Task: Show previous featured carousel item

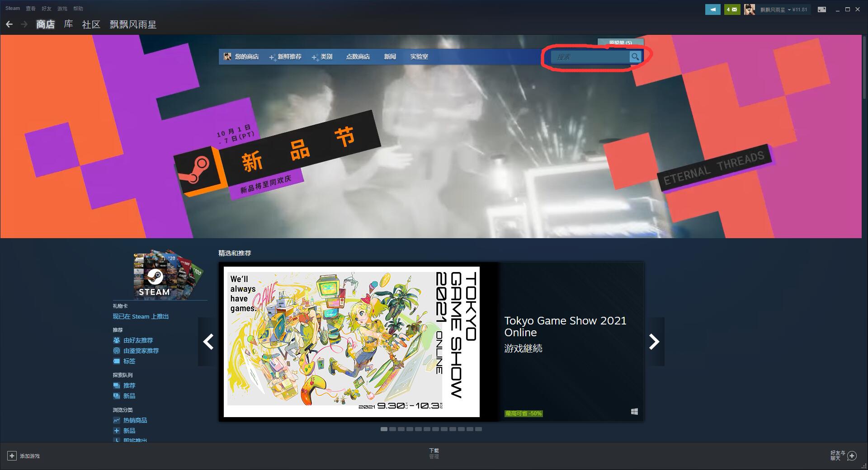Action: point(208,342)
